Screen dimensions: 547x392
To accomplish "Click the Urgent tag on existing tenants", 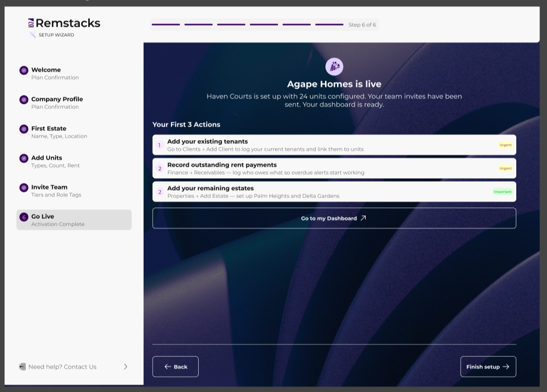I will click(x=505, y=145).
